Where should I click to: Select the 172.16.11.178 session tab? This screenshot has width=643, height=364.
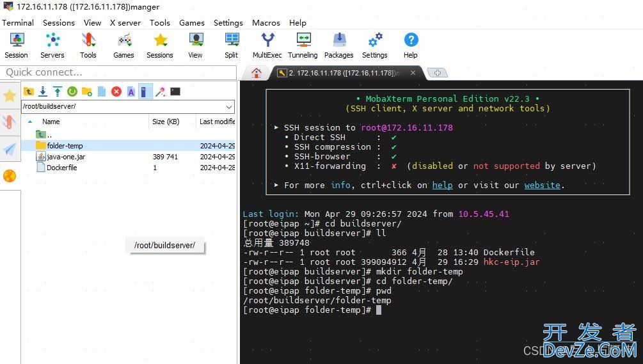point(344,73)
